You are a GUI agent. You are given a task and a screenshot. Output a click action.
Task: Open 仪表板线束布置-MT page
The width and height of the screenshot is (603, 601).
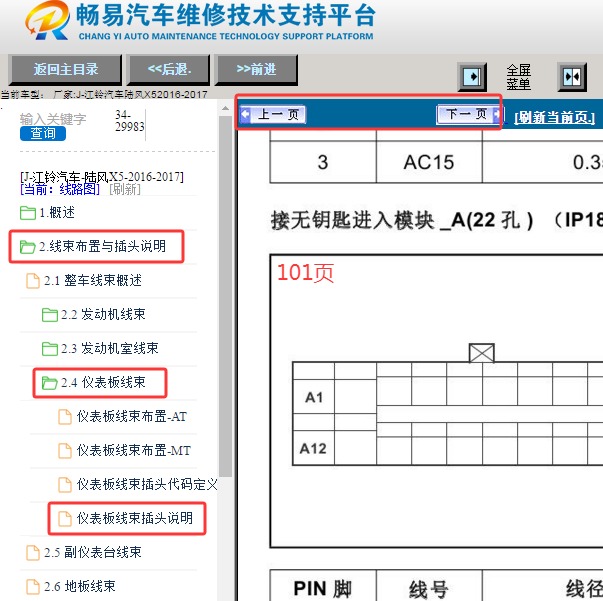[133, 450]
